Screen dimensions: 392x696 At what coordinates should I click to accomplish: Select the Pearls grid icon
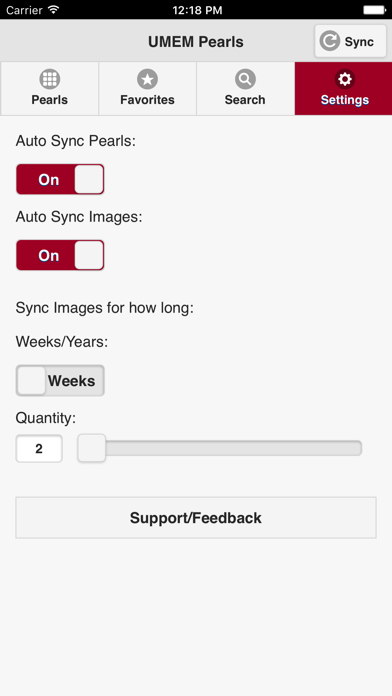49,79
